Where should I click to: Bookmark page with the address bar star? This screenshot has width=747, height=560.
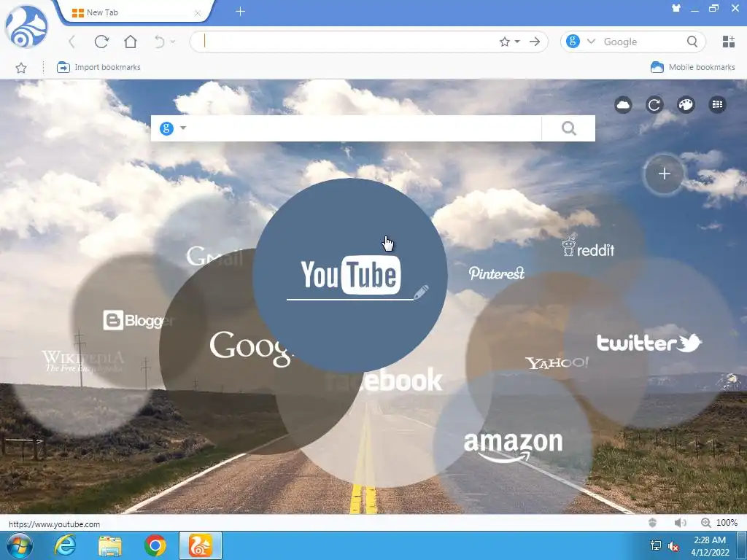[x=505, y=42]
